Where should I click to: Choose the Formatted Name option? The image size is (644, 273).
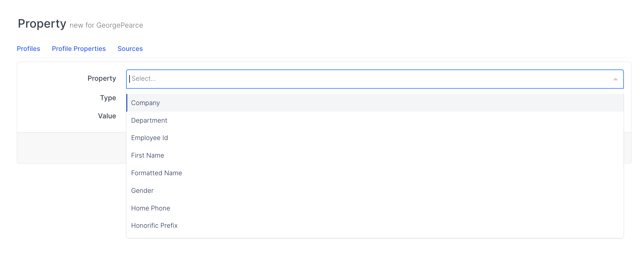[x=156, y=173]
